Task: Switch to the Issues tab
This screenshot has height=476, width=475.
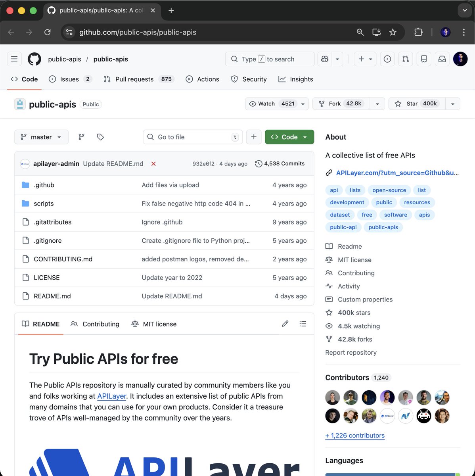Action: pyautogui.click(x=70, y=79)
